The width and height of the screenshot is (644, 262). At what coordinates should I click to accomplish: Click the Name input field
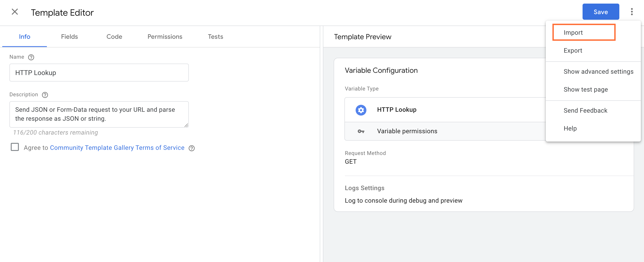99,73
